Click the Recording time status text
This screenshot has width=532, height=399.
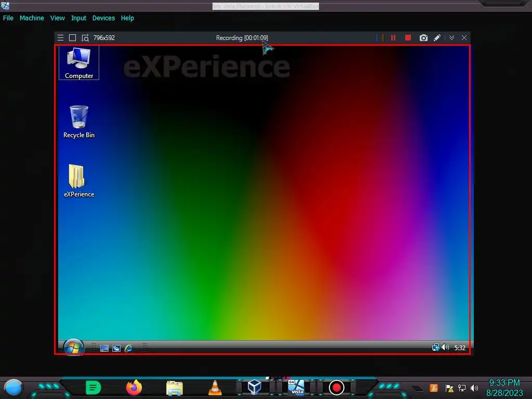click(242, 37)
